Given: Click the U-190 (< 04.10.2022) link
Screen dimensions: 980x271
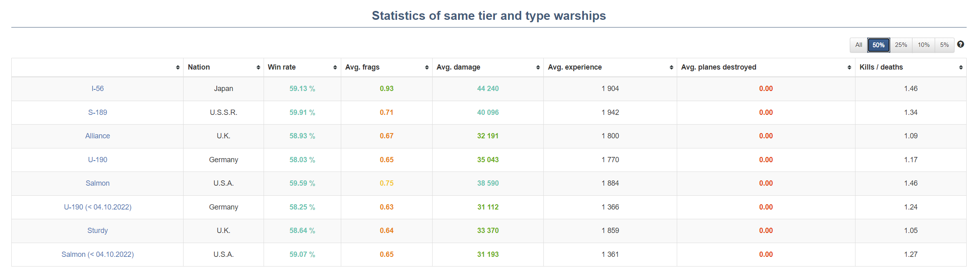Looking at the screenshot, I should 97,207.
